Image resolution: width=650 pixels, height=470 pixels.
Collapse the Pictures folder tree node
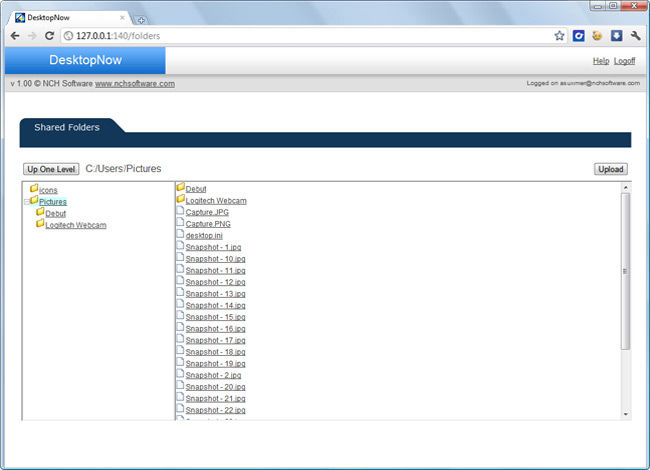click(x=26, y=202)
